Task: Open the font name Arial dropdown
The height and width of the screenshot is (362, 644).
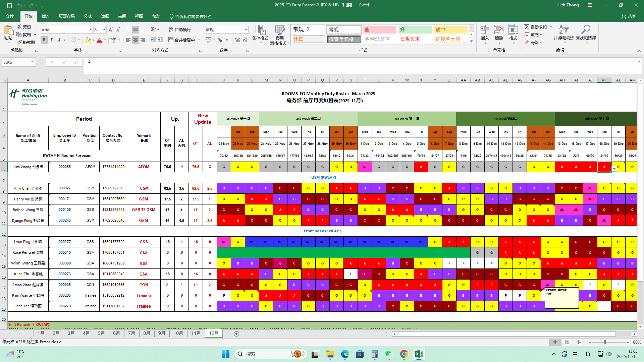Action: pos(91,30)
